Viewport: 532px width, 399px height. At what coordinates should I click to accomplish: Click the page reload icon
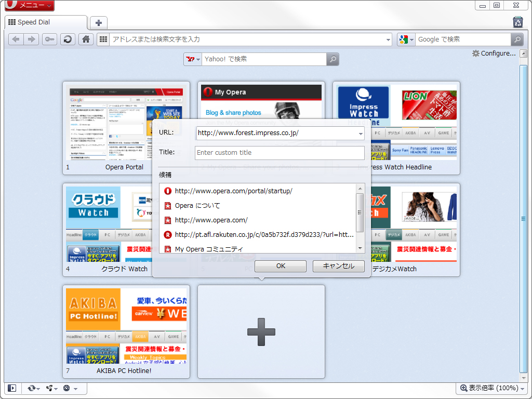68,39
